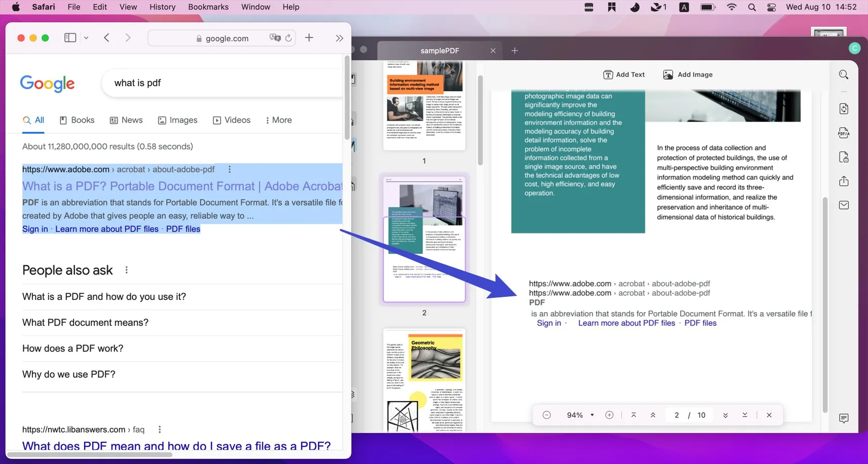The height and width of the screenshot is (464, 868).
Task: Click the share PDF icon
Action: click(x=844, y=181)
